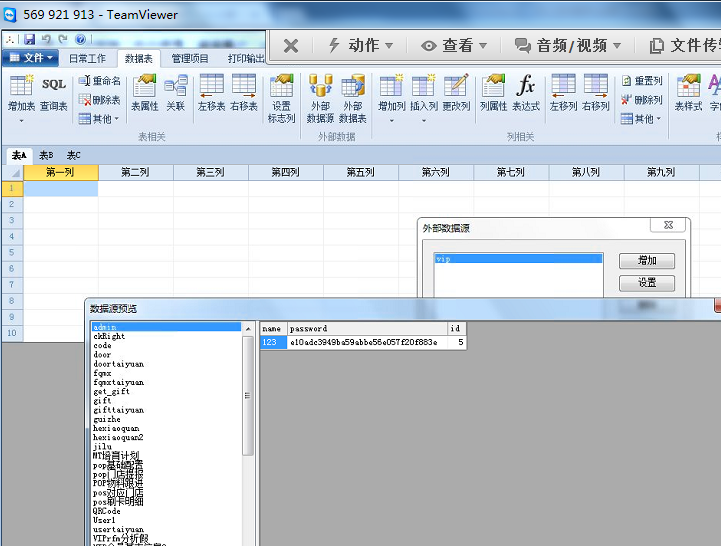Click the 增加 button in 外部数据源 dialog
Viewport: 721px width, 546px height.
647,261
